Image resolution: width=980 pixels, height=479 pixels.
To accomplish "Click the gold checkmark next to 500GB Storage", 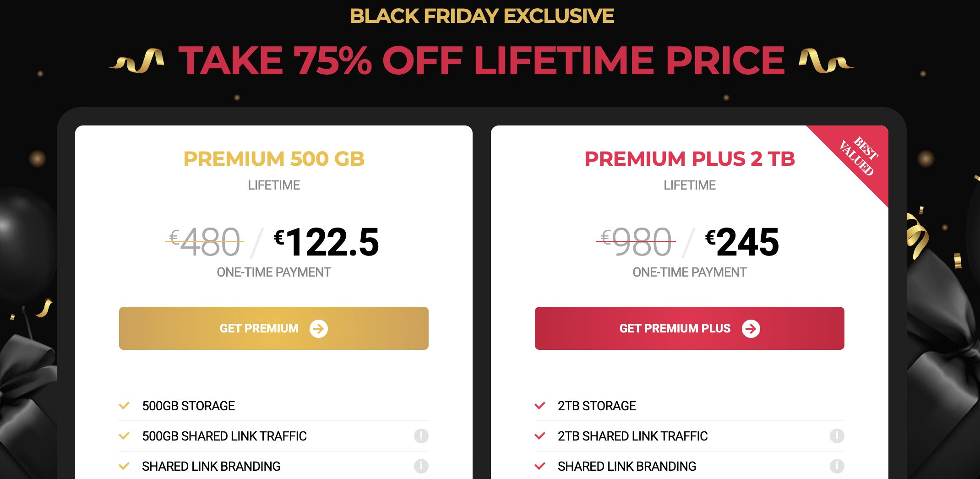I will [124, 405].
